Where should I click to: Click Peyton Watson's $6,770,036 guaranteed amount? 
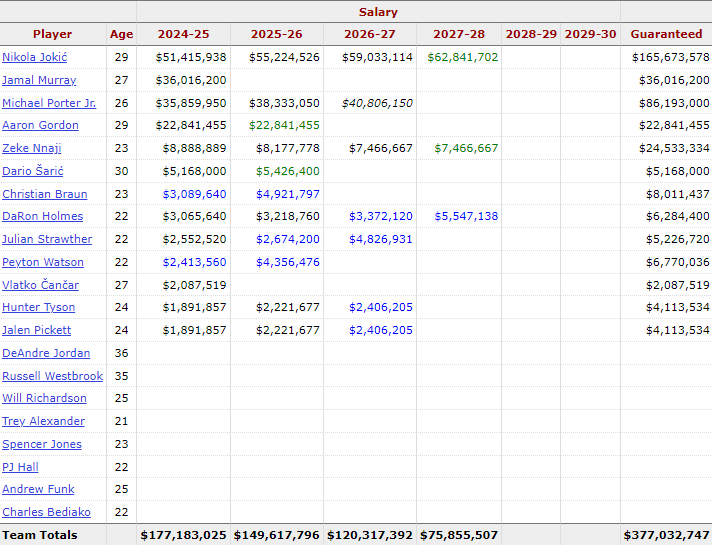coord(677,263)
